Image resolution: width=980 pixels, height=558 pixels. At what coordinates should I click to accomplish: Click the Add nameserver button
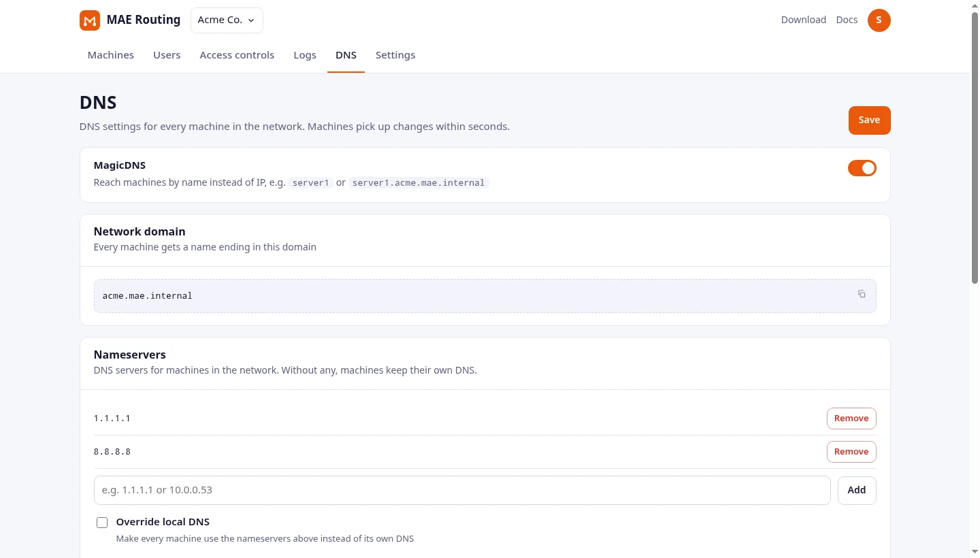857,490
